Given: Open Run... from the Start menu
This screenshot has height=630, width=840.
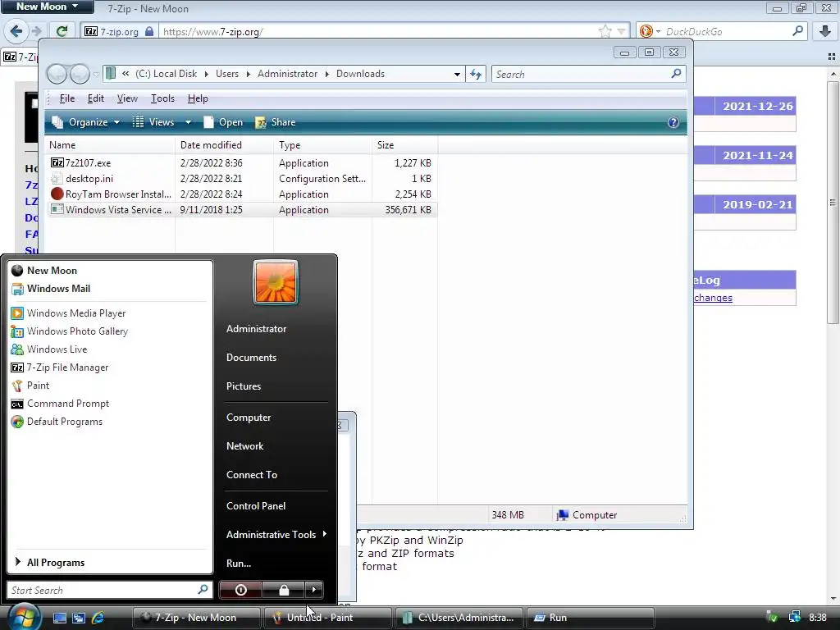Looking at the screenshot, I should click(239, 563).
